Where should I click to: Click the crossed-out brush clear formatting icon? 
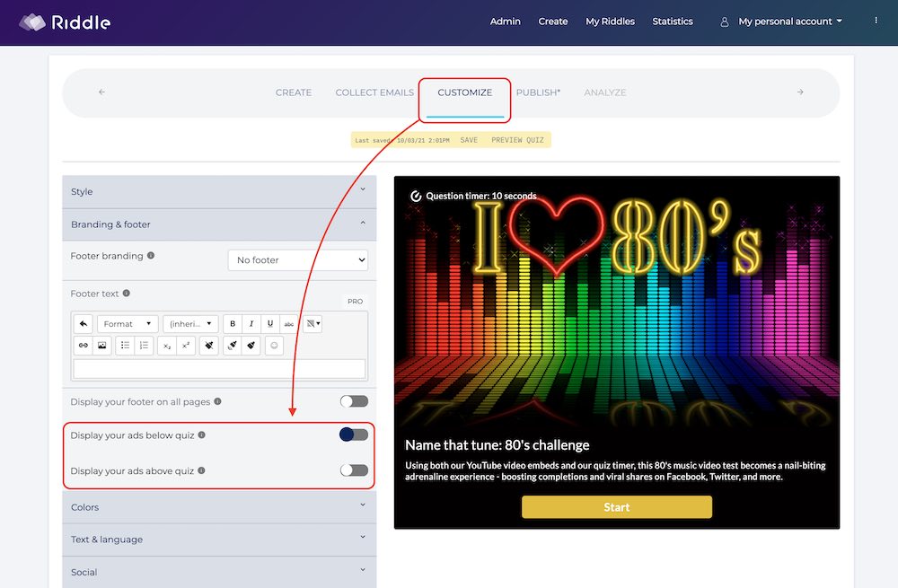point(209,346)
